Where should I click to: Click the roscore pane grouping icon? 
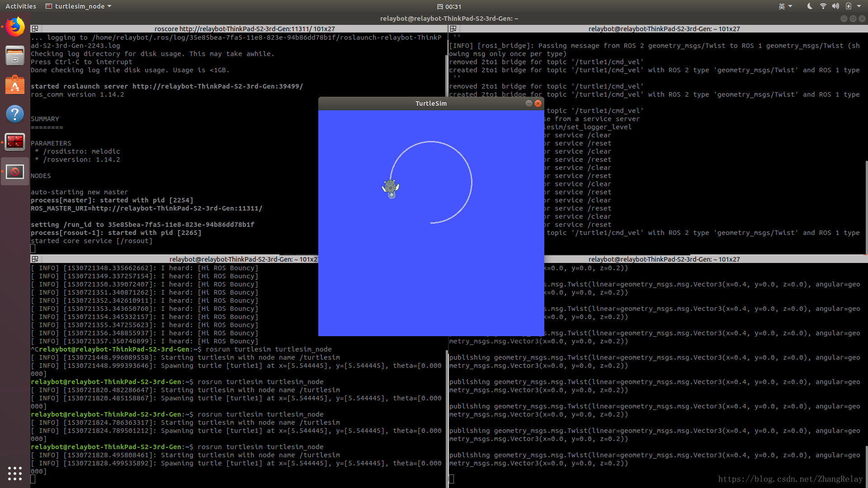coord(35,28)
